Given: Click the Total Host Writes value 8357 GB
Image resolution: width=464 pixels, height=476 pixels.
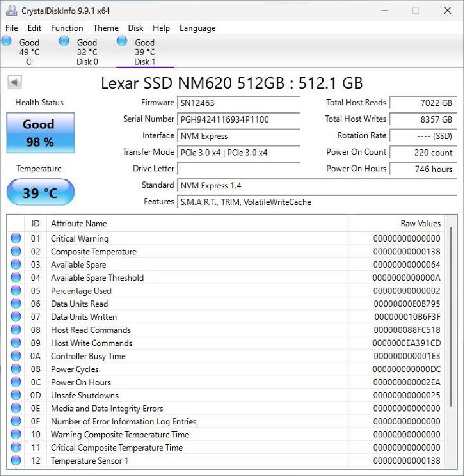Looking at the screenshot, I should [x=423, y=120].
